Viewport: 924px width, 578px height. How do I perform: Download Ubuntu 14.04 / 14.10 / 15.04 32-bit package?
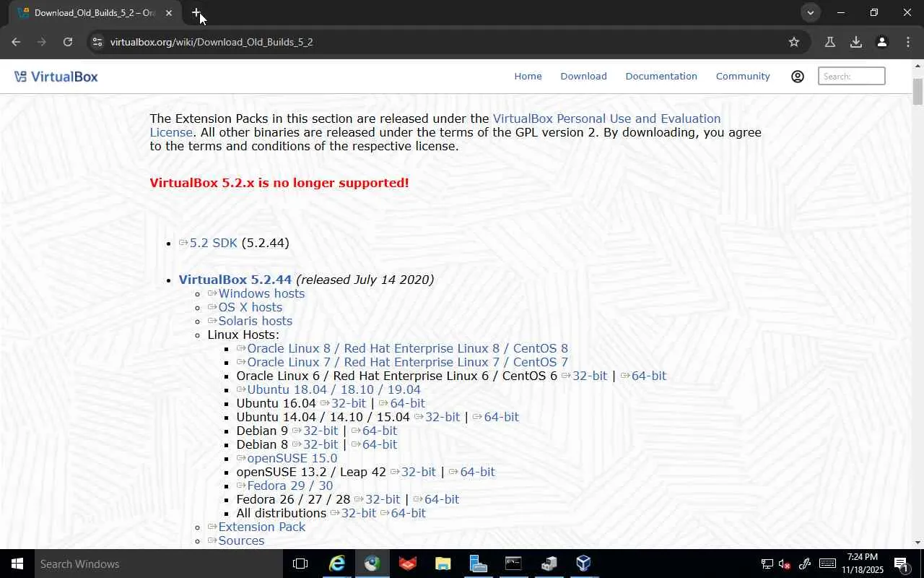(x=437, y=417)
